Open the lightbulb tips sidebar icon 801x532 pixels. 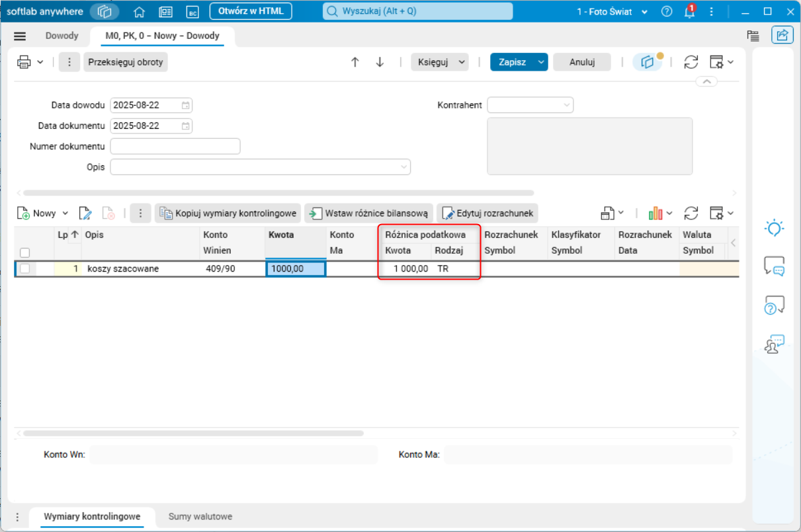coord(774,229)
